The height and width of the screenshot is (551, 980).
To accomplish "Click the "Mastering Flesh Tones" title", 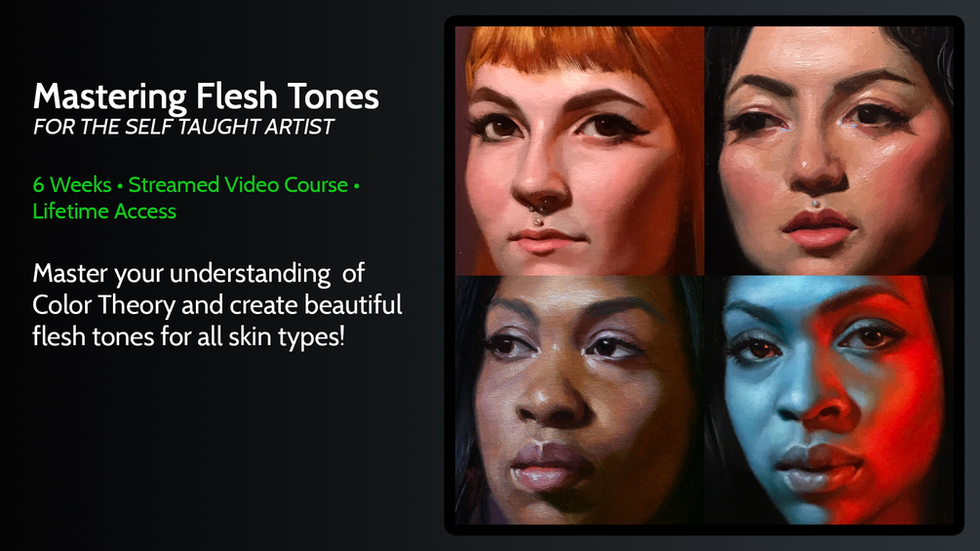I will [206, 98].
